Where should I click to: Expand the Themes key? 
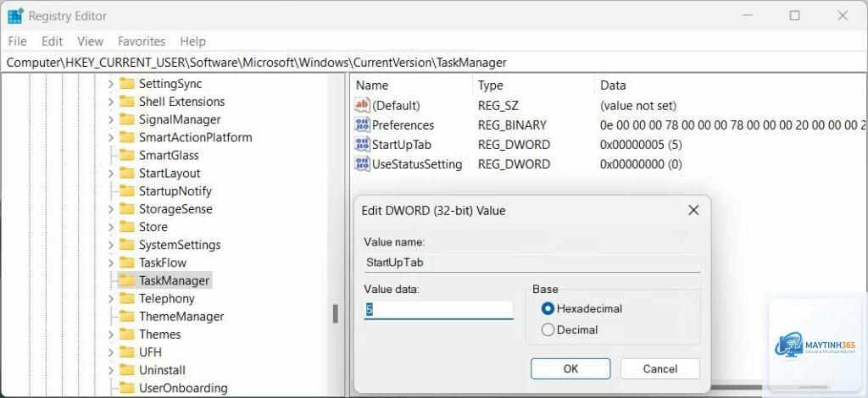[111, 334]
